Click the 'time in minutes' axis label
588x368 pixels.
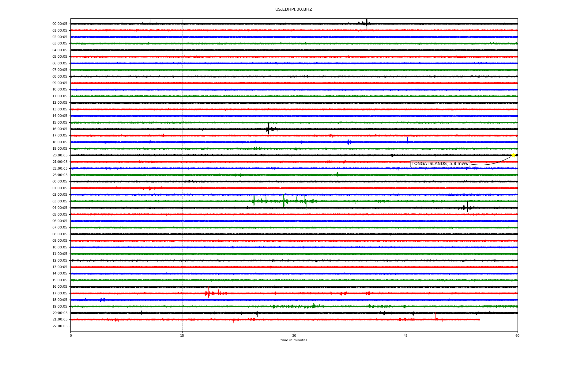(294, 340)
